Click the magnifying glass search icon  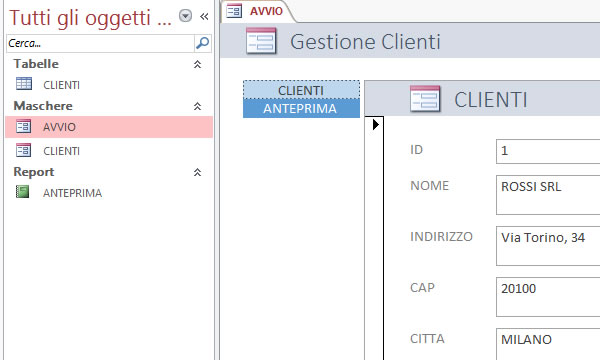click(202, 43)
